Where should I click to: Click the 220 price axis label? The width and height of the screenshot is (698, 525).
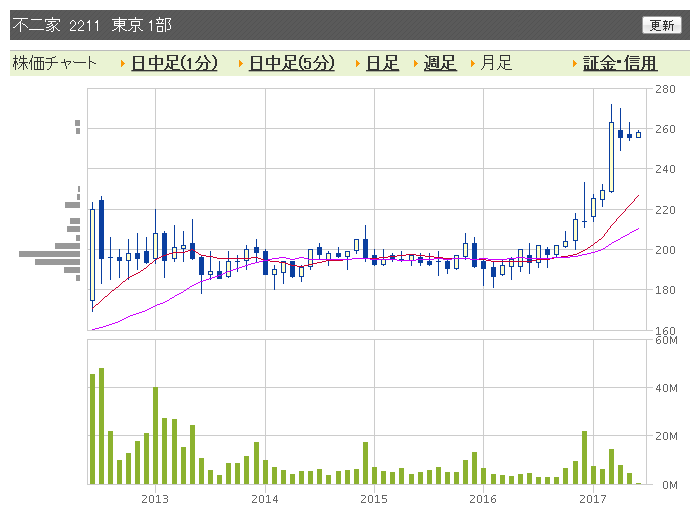665,210
